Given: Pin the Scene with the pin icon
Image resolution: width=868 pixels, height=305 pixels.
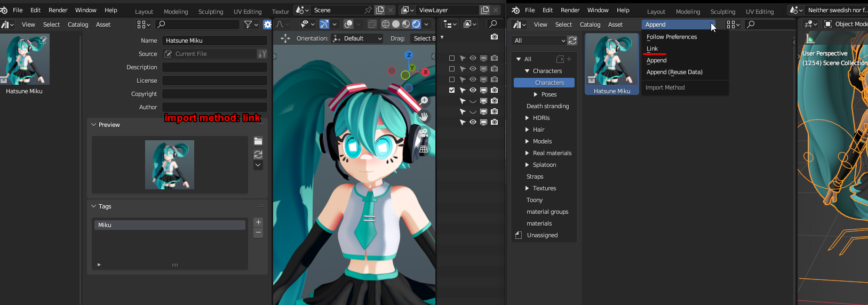Looking at the screenshot, I should 368,10.
